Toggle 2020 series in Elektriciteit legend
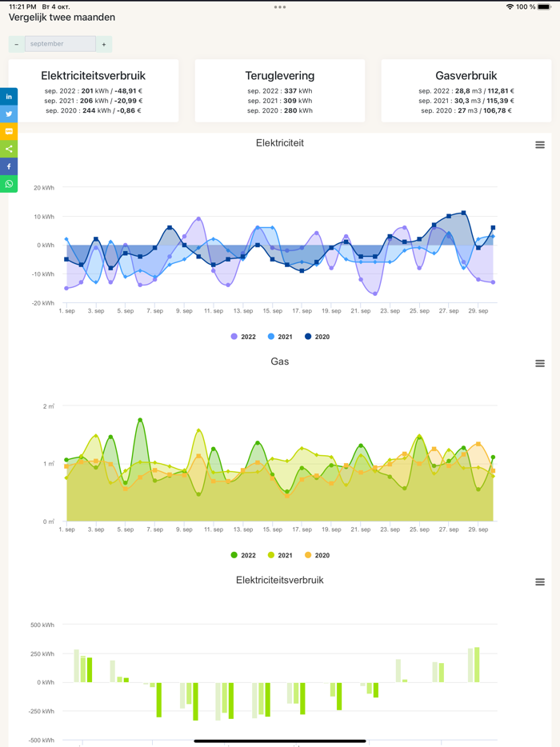 pyautogui.click(x=317, y=337)
